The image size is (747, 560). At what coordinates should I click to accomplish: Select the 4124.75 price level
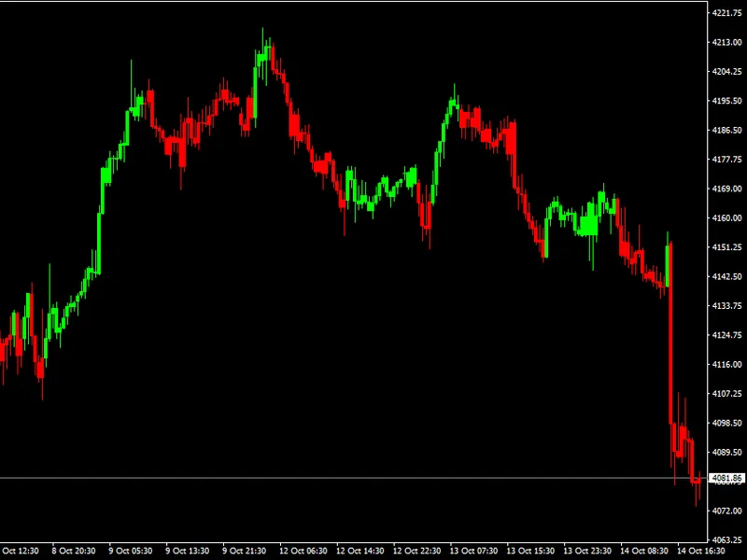[727, 335]
